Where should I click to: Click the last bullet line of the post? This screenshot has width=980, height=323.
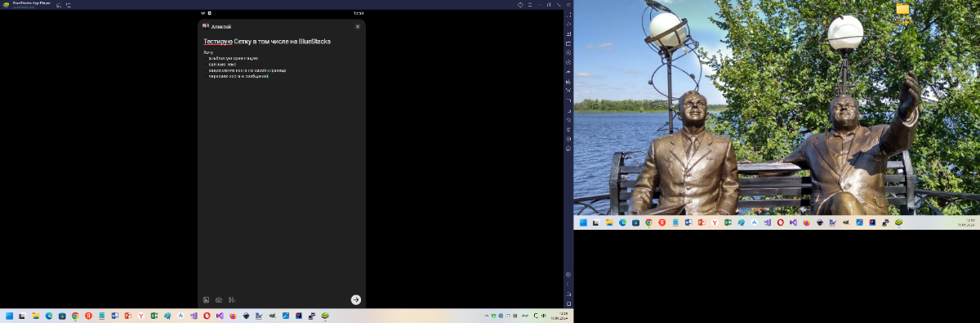(x=238, y=76)
